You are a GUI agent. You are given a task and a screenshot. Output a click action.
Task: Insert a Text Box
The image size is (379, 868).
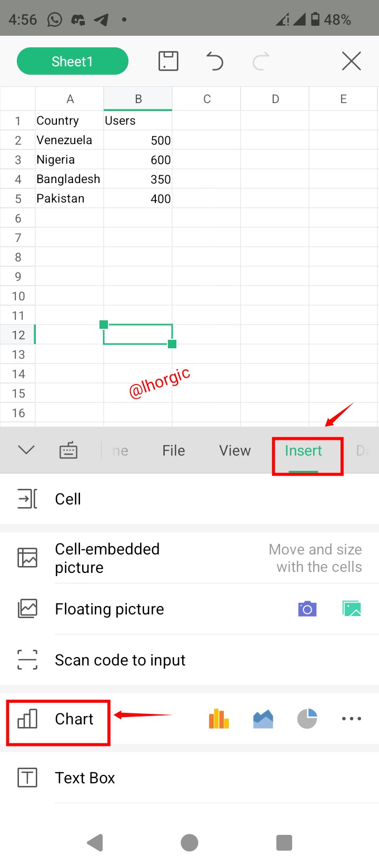click(x=189, y=778)
